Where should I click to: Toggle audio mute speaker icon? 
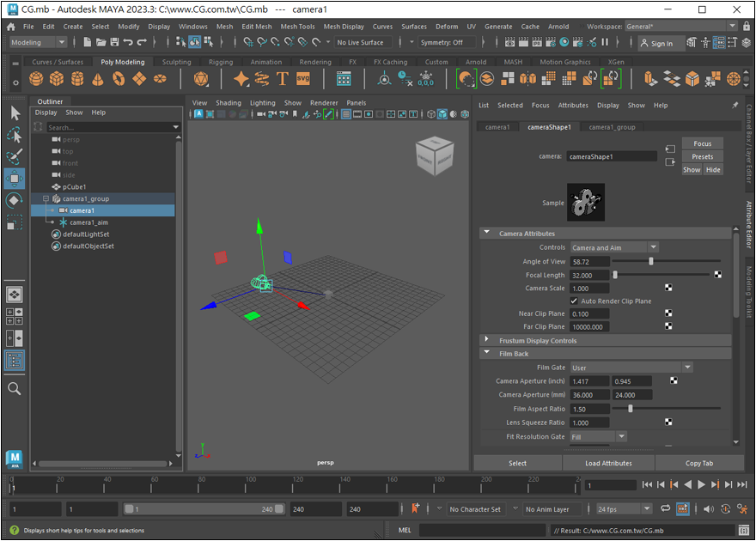(708, 508)
